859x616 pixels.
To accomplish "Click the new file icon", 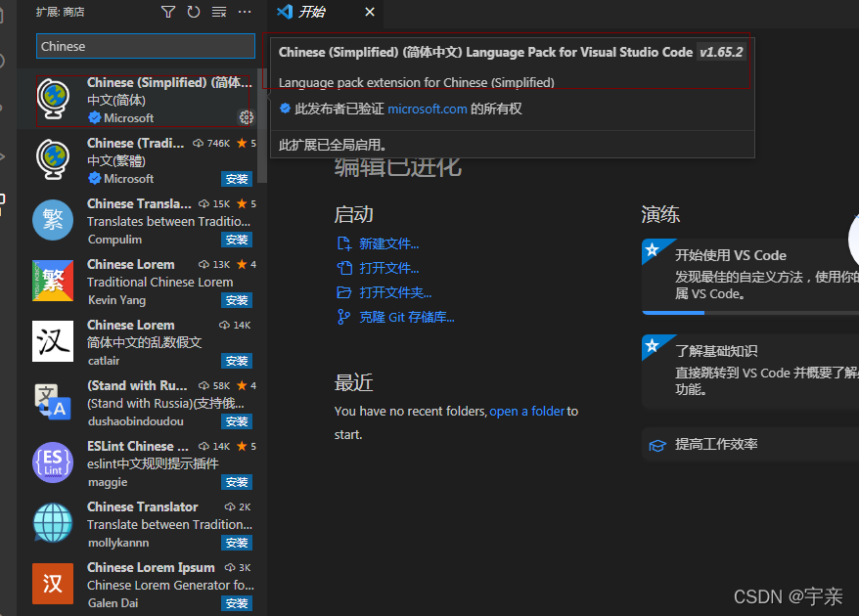I will pos(344,243).
